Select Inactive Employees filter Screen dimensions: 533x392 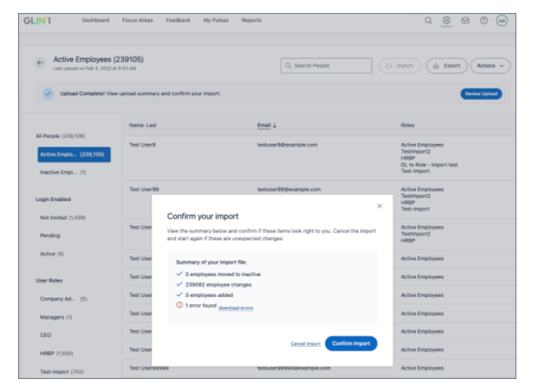[x=63, y=173]
